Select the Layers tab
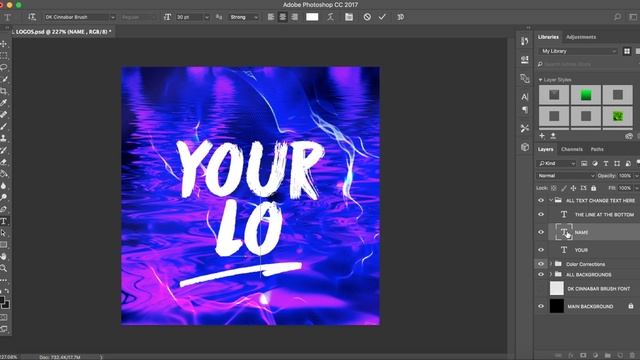 coord(545,149)
